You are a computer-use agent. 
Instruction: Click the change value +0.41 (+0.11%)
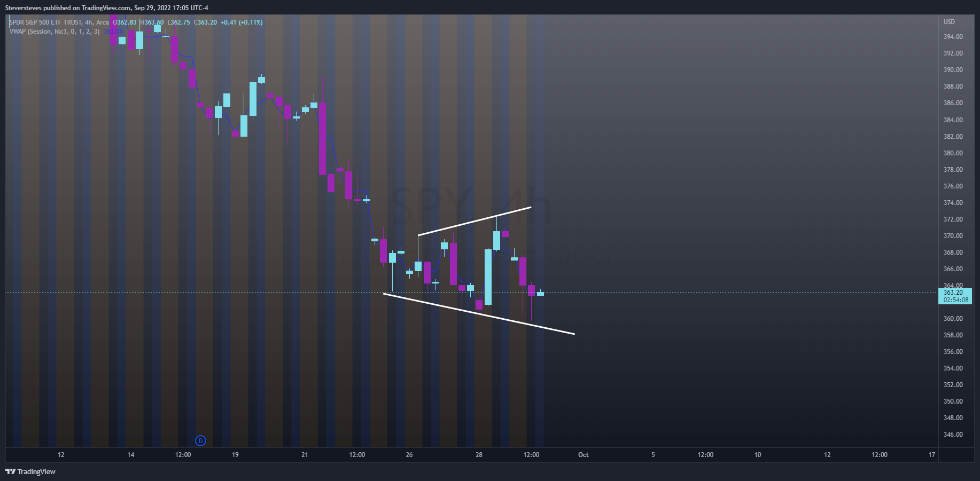pyautogui.click(x=242, y=22)
